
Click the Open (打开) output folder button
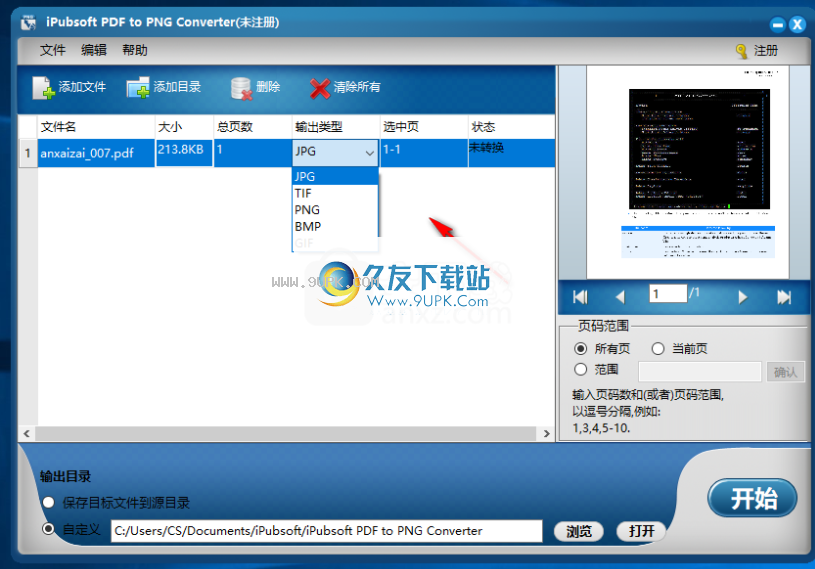tap(641, 531)
